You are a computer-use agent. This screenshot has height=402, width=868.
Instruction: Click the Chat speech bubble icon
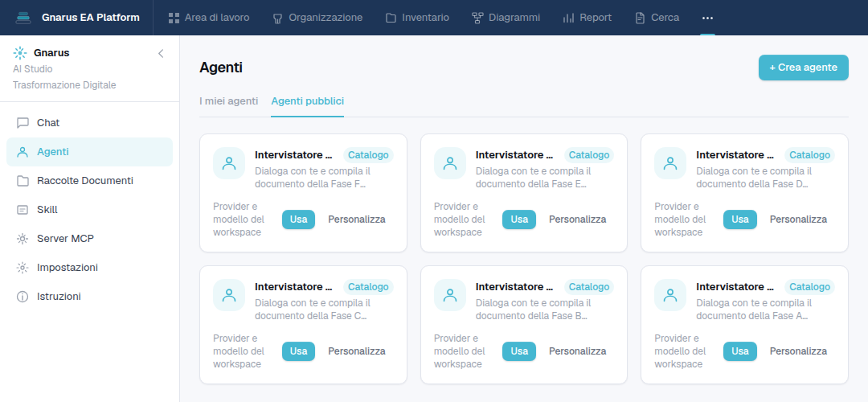click(23, 123)
